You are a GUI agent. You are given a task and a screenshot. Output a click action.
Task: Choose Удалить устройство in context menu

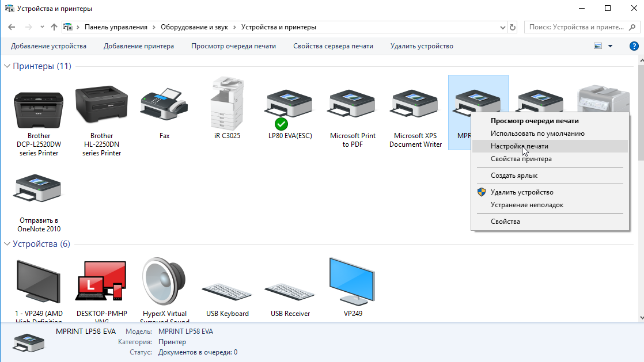550,192
